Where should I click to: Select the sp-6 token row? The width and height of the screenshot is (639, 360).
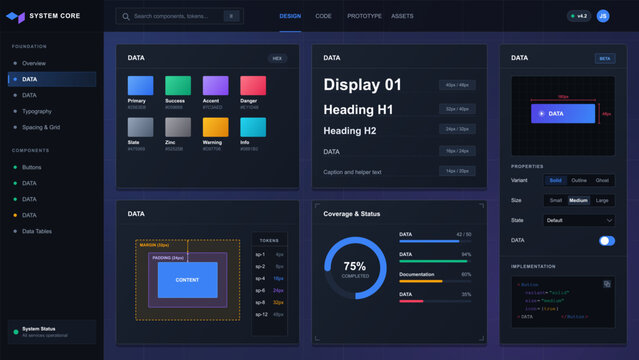pyautogui.click(x=269, y=291)
